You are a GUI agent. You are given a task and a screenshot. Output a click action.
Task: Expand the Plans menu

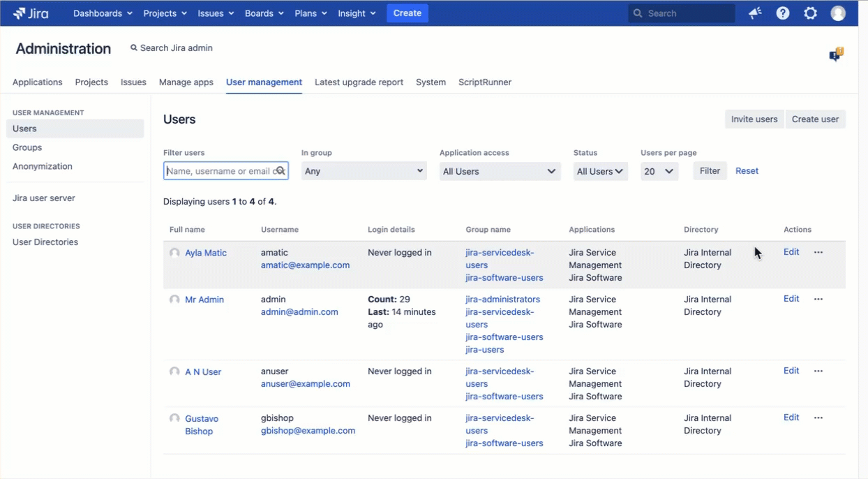click(310, 13)
